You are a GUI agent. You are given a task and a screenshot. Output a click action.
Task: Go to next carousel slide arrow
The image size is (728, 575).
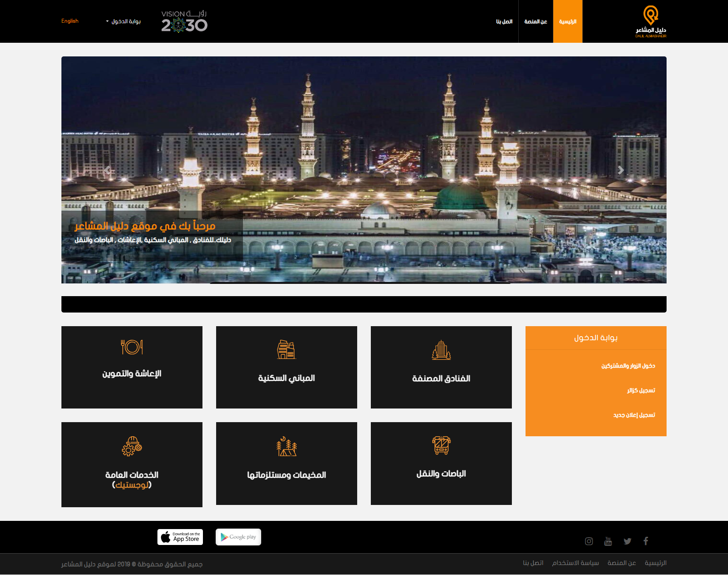point(621,170)
